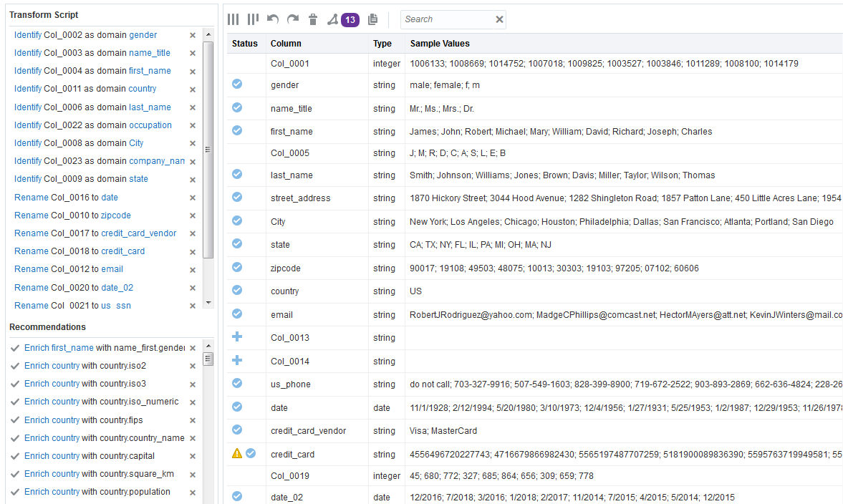Undo the last transform action
The width and height of the screenshot is (843, 504).
pos(273,19)
